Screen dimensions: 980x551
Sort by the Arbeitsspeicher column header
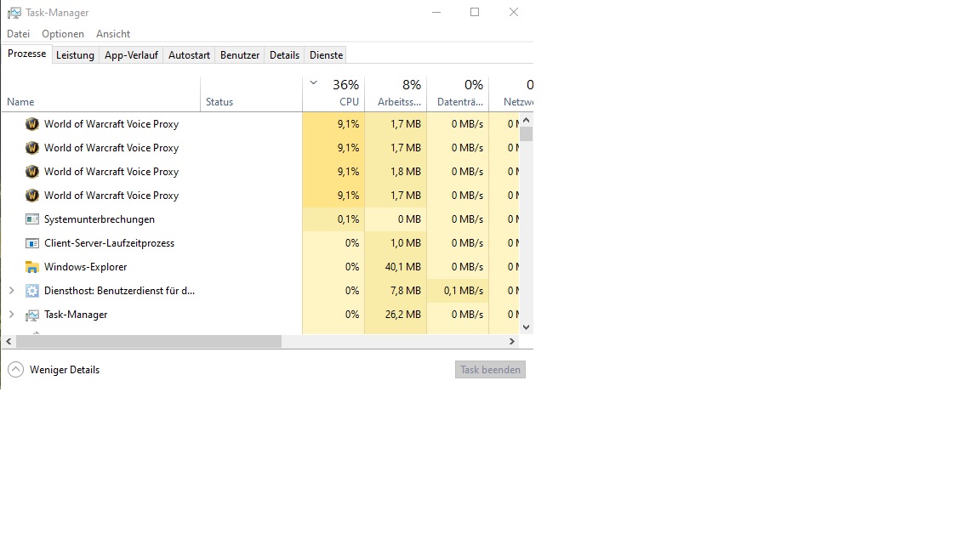point(396,94)
